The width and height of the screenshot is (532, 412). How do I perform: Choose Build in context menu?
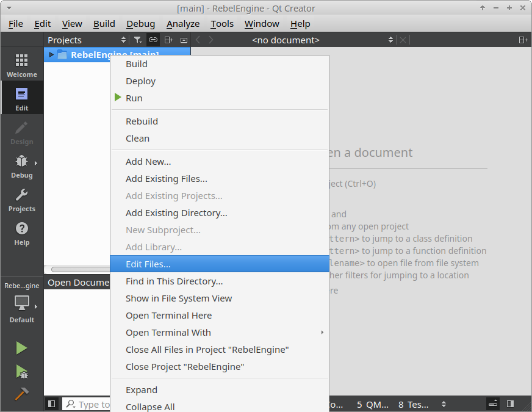click(x=220, y=64)
